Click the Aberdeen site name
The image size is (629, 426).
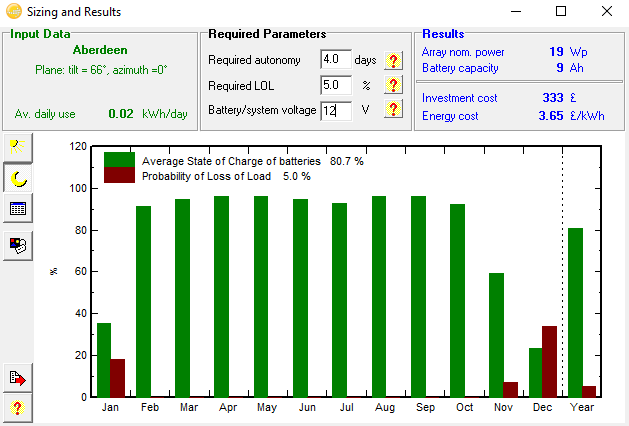[100, 49]
